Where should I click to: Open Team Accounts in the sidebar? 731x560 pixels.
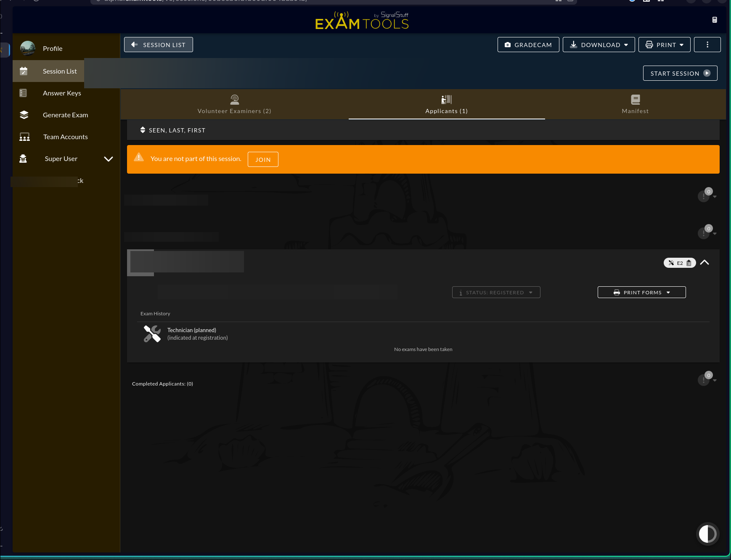(x=66, y=137)
